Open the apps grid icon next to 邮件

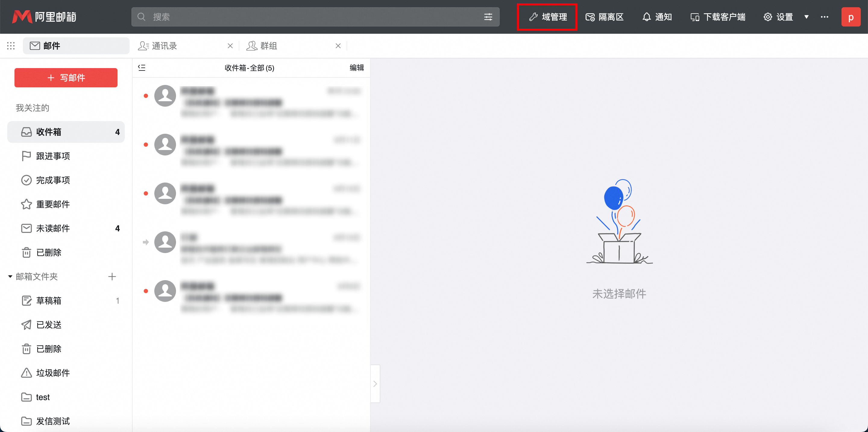(11, 45)
